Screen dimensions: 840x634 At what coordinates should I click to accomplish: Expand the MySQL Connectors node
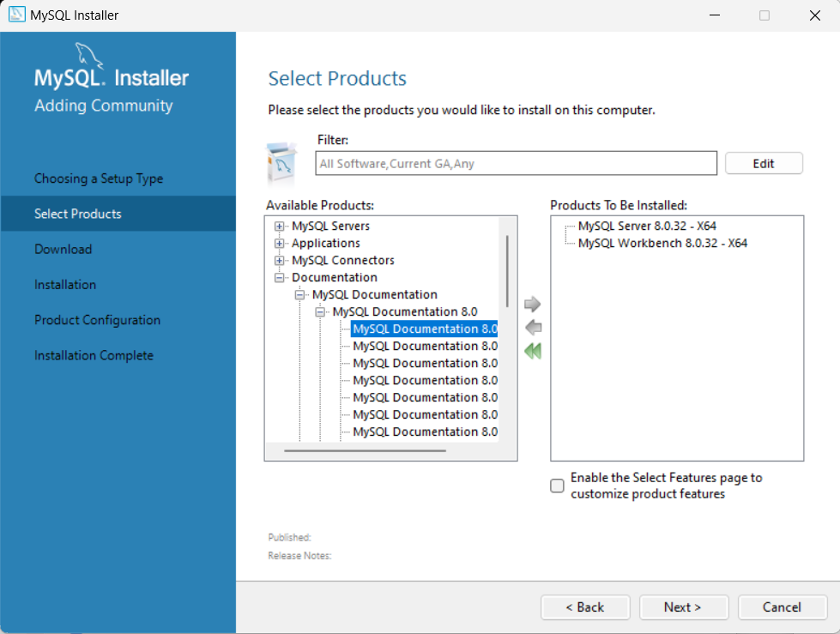(279, 261)
